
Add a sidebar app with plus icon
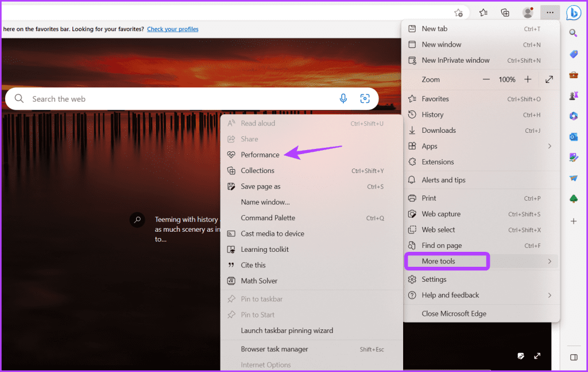click(x=574, y=221)
